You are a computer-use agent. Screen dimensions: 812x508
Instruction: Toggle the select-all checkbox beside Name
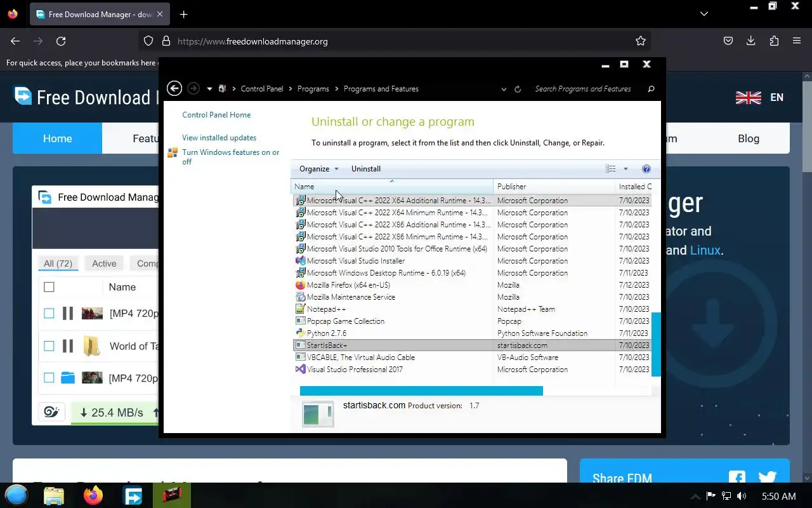point(49,287)
